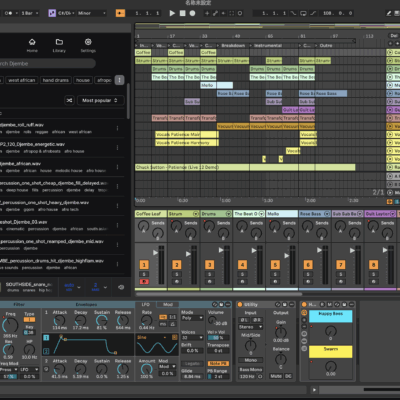
Task: Open the Splice Home icon
Action: pyautogui.click(x=32, y=42)
